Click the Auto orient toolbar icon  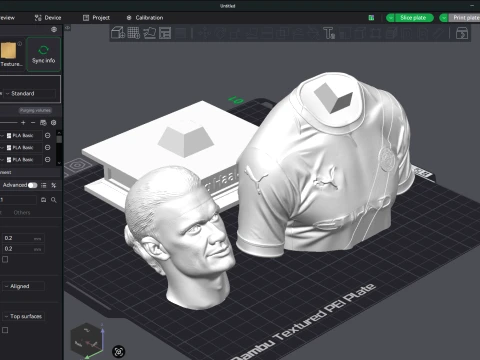click(x=149, y=33)
